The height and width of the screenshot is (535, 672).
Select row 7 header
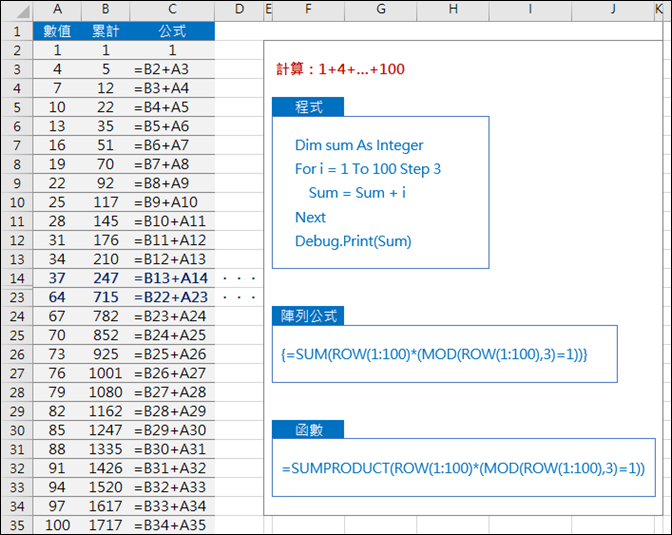[17, 145]
